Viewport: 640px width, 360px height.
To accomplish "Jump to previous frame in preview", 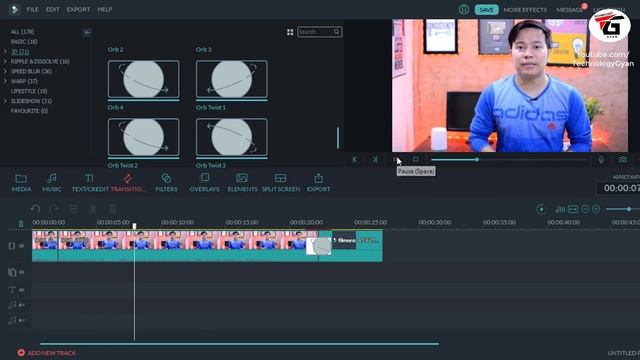I will click(x=354, y=160).
